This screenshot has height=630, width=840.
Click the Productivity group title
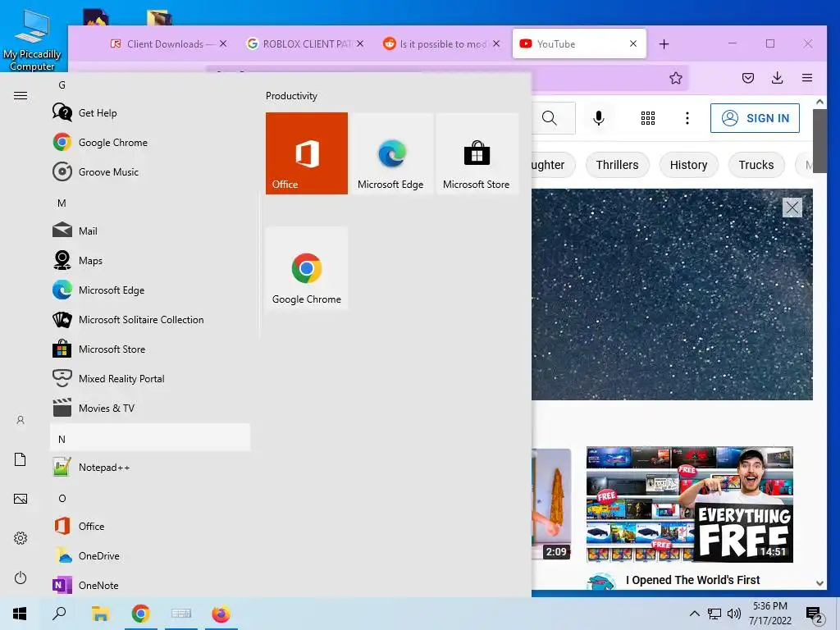click(291, 96)
